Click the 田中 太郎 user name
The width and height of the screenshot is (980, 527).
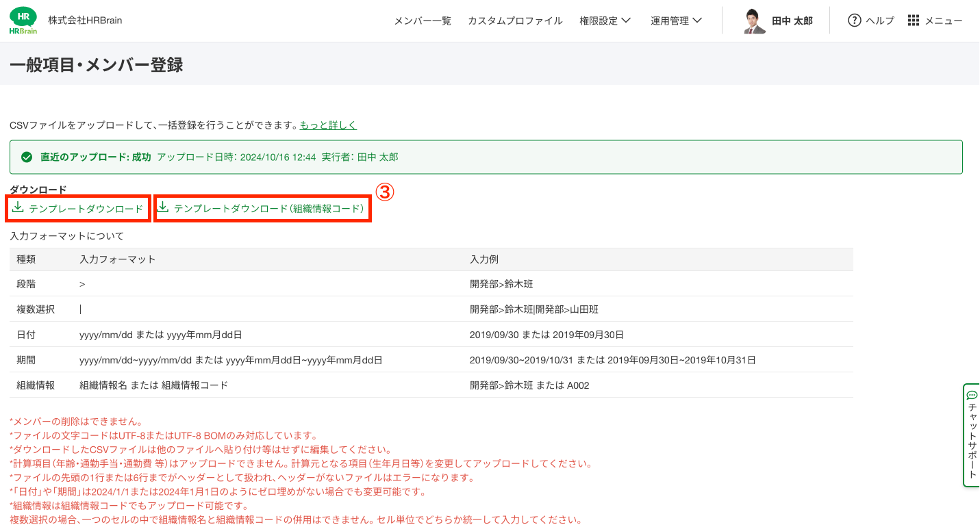792,21
